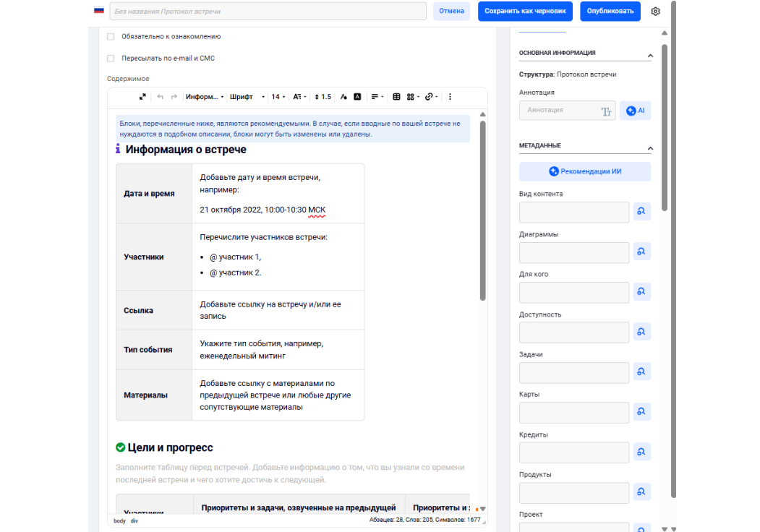The image size is (760, 532).
Task: Click the Отмена button
Action: click(451, 11)
